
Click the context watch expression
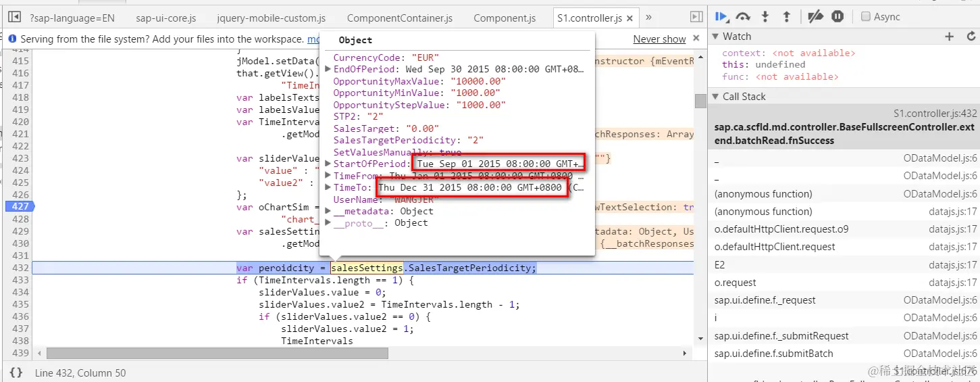[x=788, y=53]
